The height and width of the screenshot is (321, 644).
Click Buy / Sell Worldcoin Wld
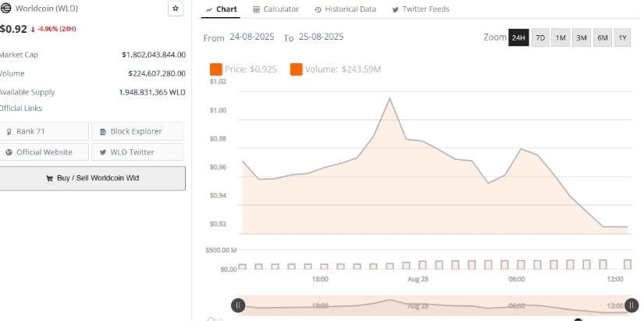coord(92,178)
